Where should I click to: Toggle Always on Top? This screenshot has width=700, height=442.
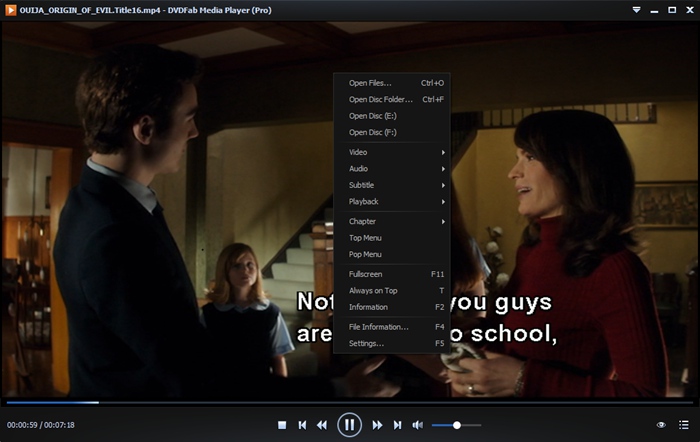(x=392, y=291)
